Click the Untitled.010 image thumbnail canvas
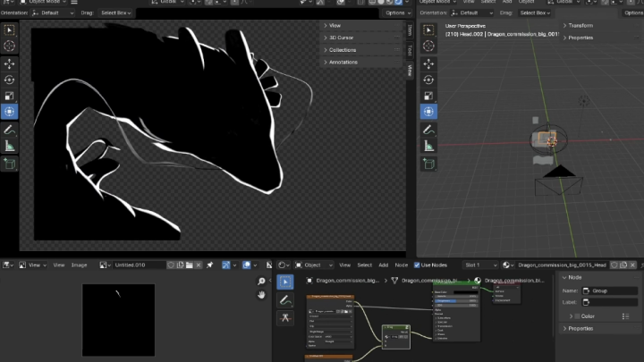 tap(118, 320)
